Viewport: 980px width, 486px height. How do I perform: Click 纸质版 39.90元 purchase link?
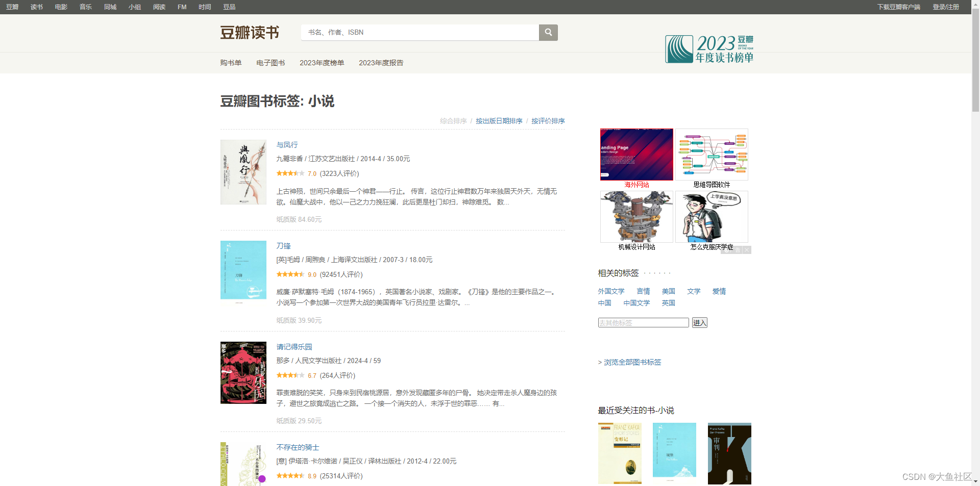299,320
